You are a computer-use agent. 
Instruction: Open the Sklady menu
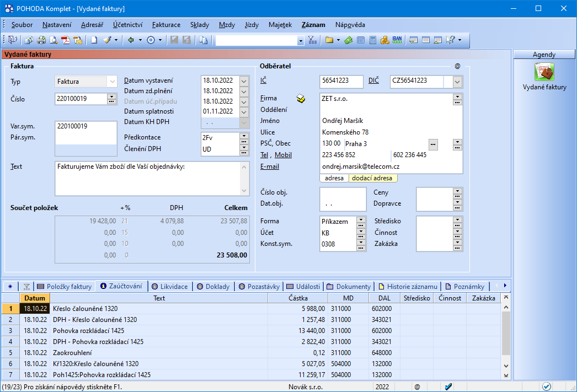tap(200, 25)
